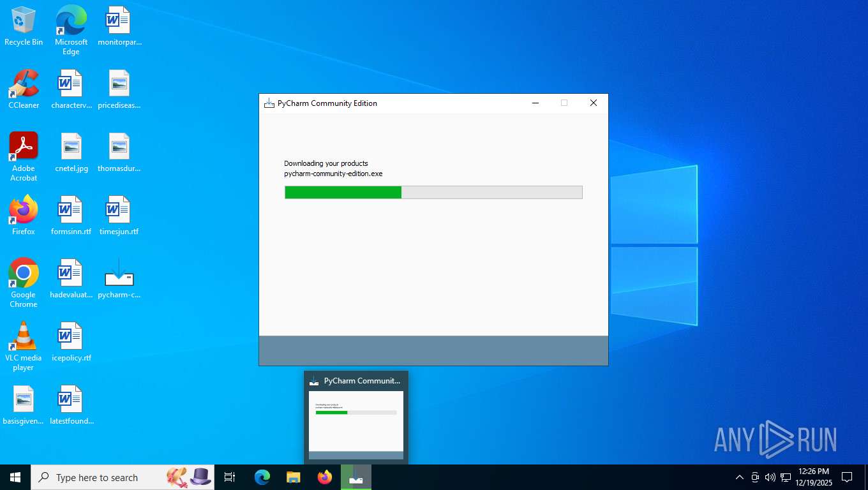Select the pricediseas image file

tap(119, 89)
